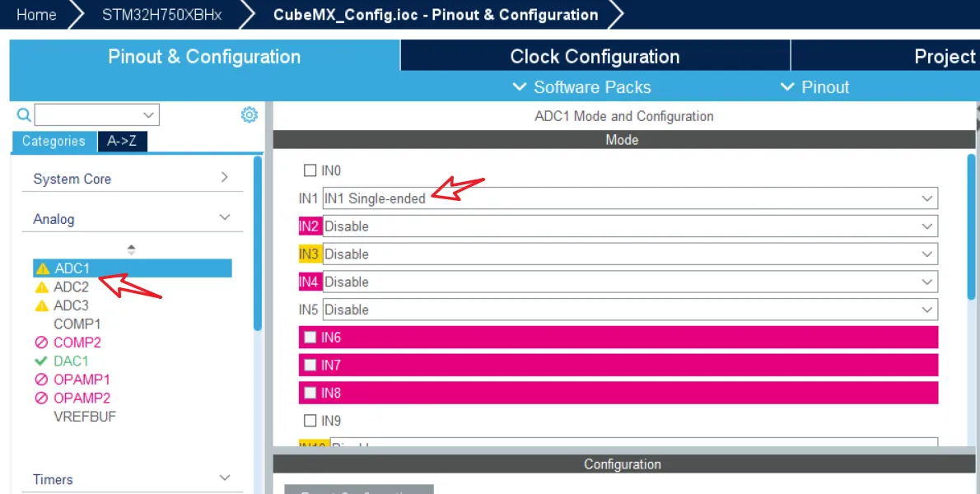980x494 pixels.
Task: Expand the Pinout menu
Action: 815,87
